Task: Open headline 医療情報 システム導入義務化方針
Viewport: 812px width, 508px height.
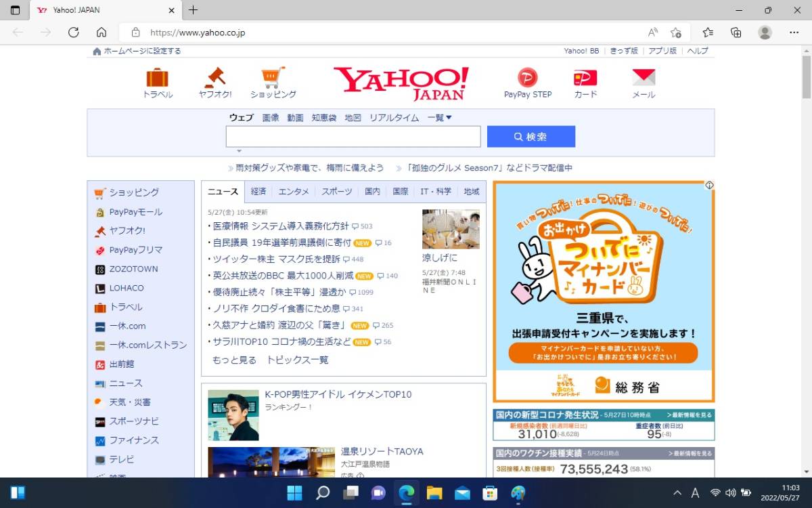Action: click(281, 226)
